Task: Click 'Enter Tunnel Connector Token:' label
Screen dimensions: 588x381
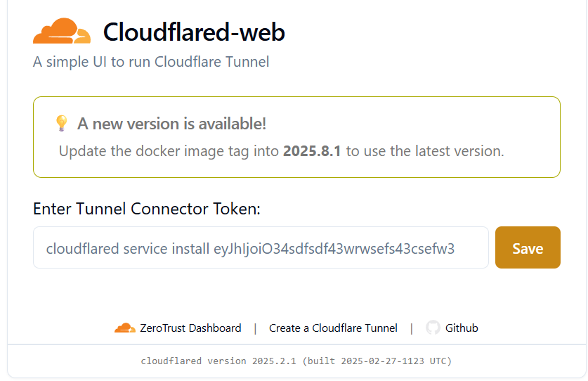Action: (x=147, y=209)
